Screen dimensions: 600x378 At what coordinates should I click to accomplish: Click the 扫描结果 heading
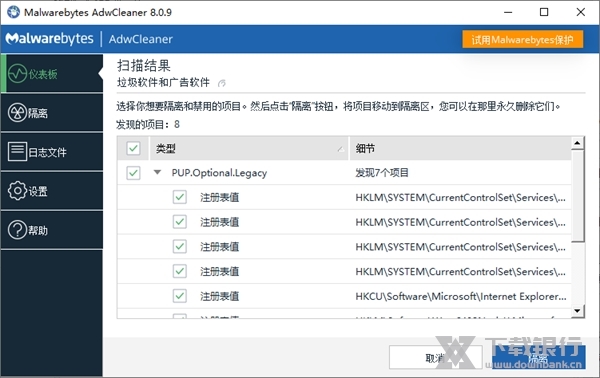[143, 65]
